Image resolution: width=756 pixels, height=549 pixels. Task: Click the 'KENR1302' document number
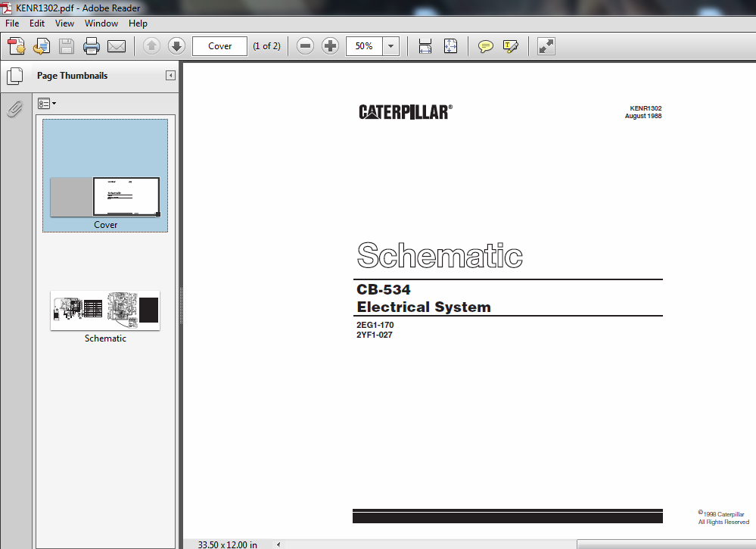[646, 108]
